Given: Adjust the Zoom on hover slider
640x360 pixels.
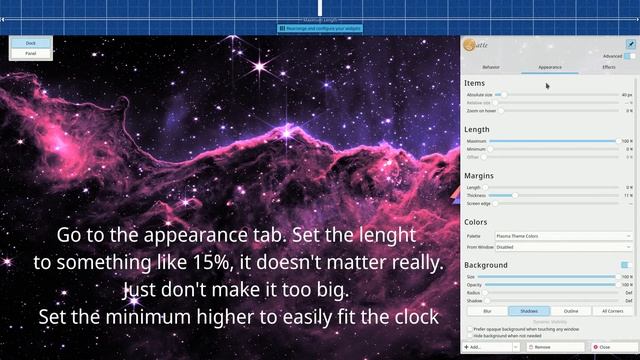Looking at the screenshot, I should pyautogui.click(x=559, y=111).
